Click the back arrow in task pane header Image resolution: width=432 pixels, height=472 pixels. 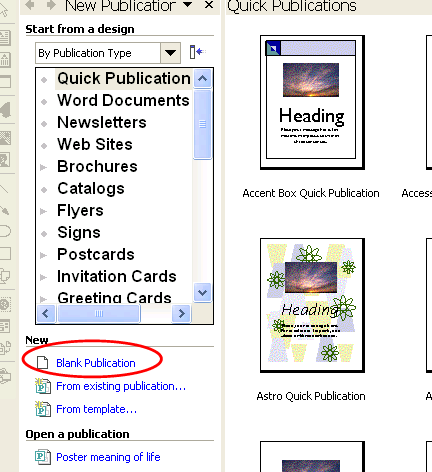(x=30, y=5)
